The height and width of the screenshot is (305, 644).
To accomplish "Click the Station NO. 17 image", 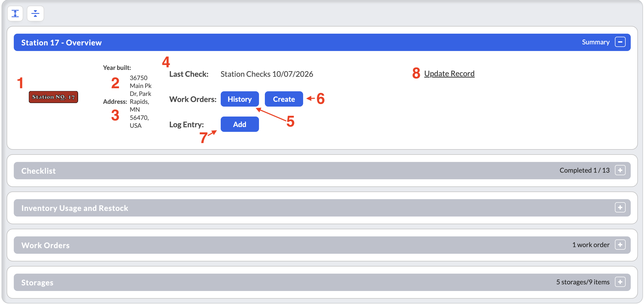I will click(x=53, y=97).
